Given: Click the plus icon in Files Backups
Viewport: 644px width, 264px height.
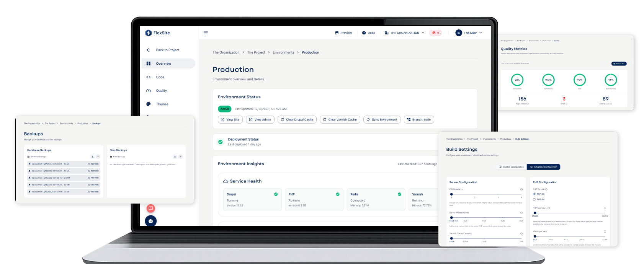Looking at the screenshot, I should pyautogui.click(x=180, y=156).
